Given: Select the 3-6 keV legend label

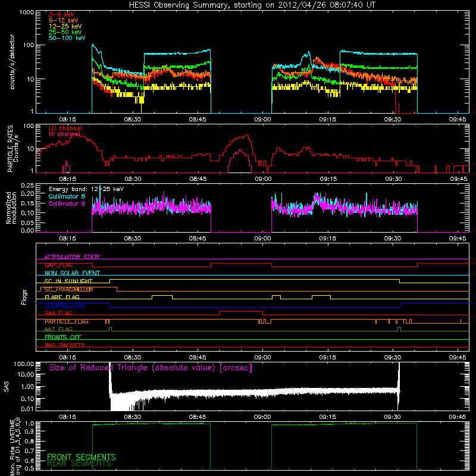Looking at the screenshot, I should point(62,14).
